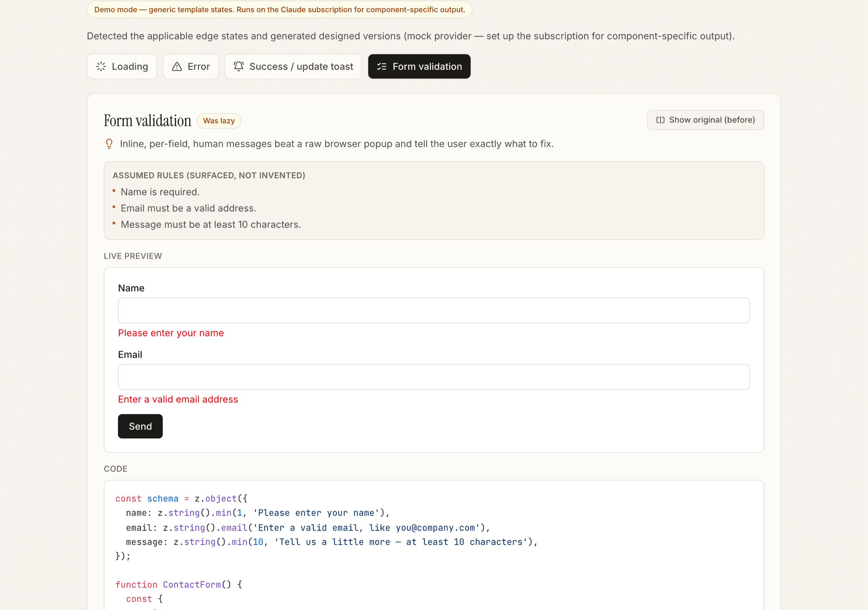The image size is (868, 610).
Task: Click the Loading spinner icon
Action: pyautogui.click(x=101, y=67)
